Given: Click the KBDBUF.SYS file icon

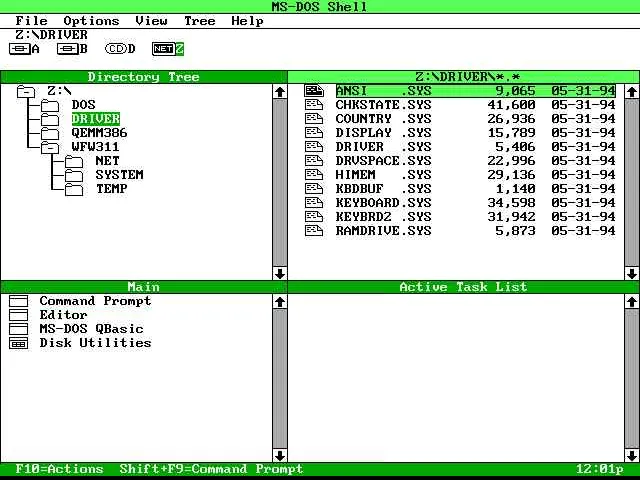Looking at the screenshot, I should tap(314, 189).
